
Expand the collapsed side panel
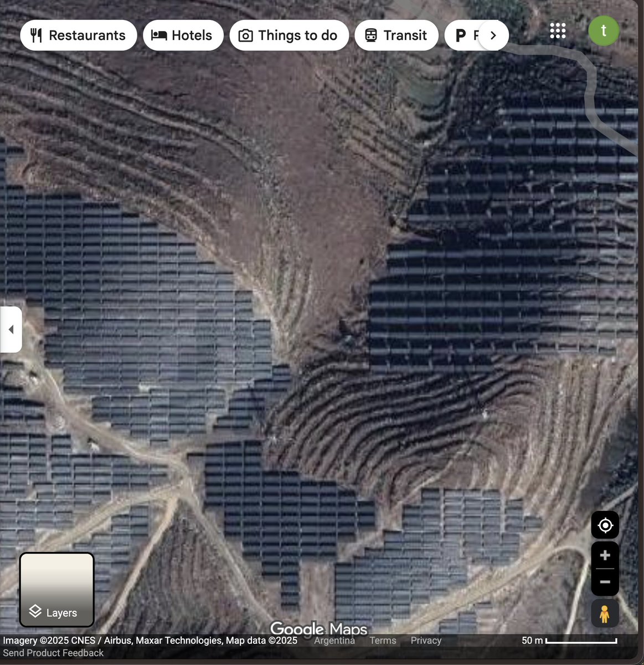click(11, 329)
